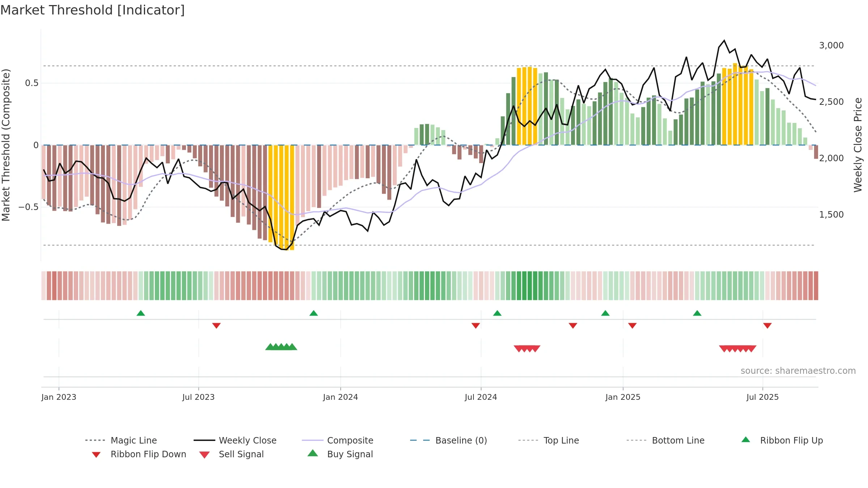This screenshot has height=488, width=868.
Task: Click the Ribbon Flip Up marker in spring 2025
Action: [x=697, y=313]
